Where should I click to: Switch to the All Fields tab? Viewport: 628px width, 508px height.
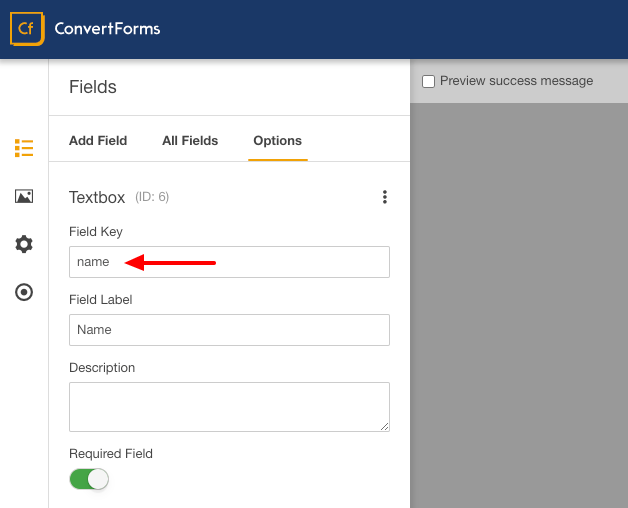(x=190, y=141)
